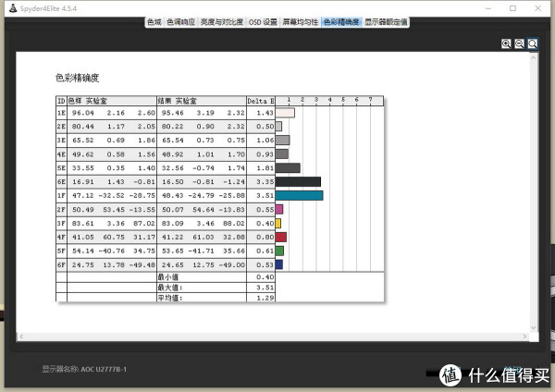Click the 2E row ID cell
Viewport: 555px width, 392px height.
tap(61, 127)
